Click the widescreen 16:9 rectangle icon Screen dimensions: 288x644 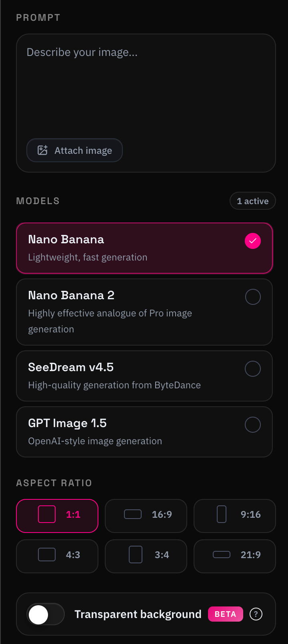[133, 514]
